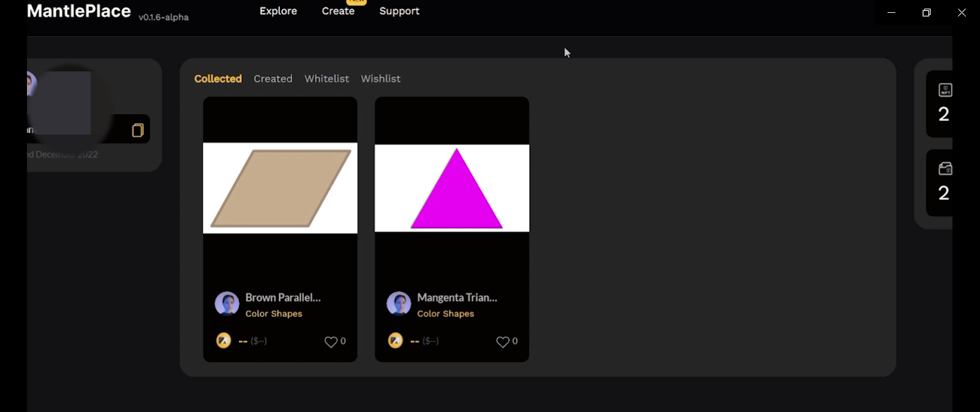
Task: Minimize the window
Action: (892, 12)
